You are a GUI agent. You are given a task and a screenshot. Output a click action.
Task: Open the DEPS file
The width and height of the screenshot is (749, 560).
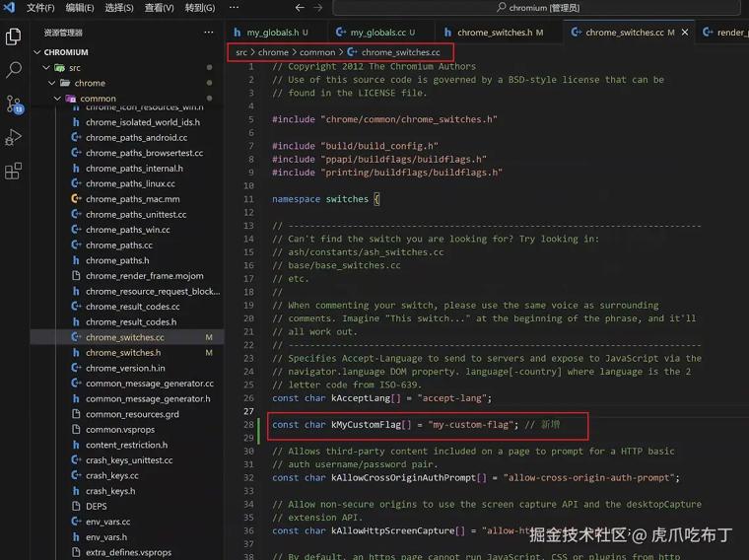pyautogui.click(x=96, y=506)
